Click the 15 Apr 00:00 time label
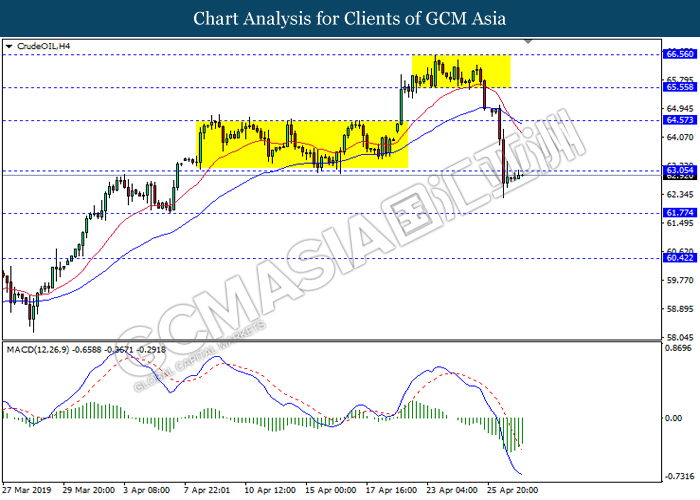Image resolution: width=700 pixels, height=500 pixels. point(330,490)
